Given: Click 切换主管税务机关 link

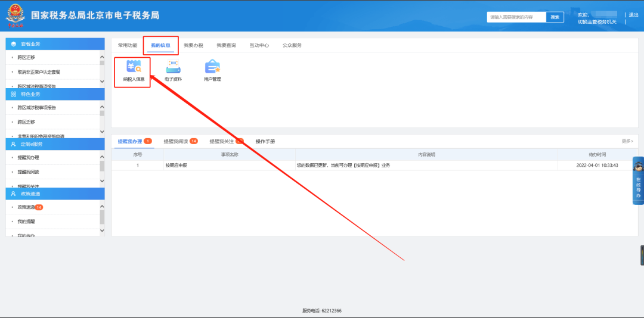Looking at the screenshot, I should point(597,22).
